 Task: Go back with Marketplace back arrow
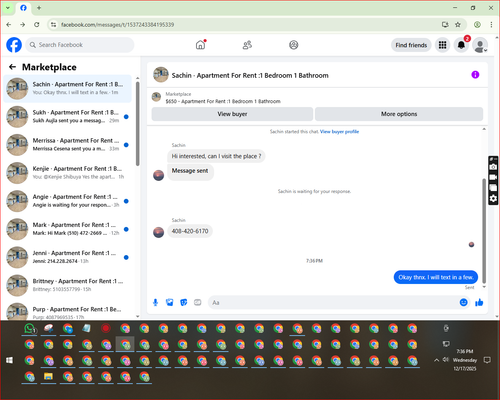pyautogui.click(x=12, y=67)
